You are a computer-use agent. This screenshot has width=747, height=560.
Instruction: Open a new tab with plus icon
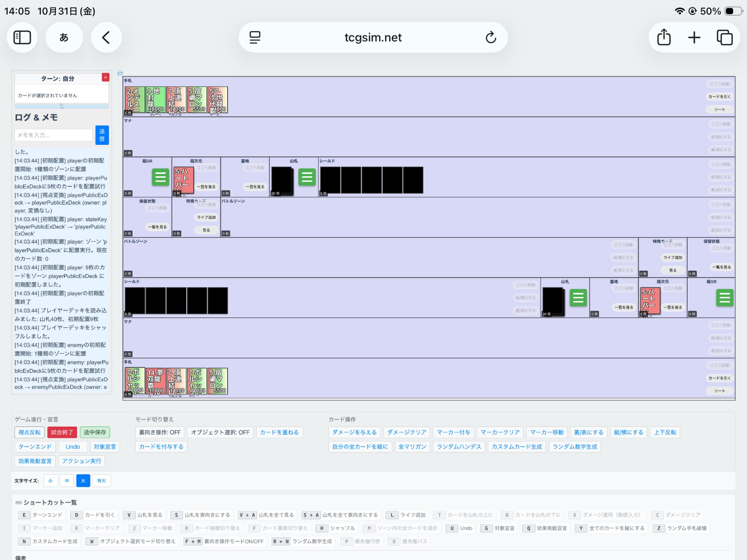694,37
